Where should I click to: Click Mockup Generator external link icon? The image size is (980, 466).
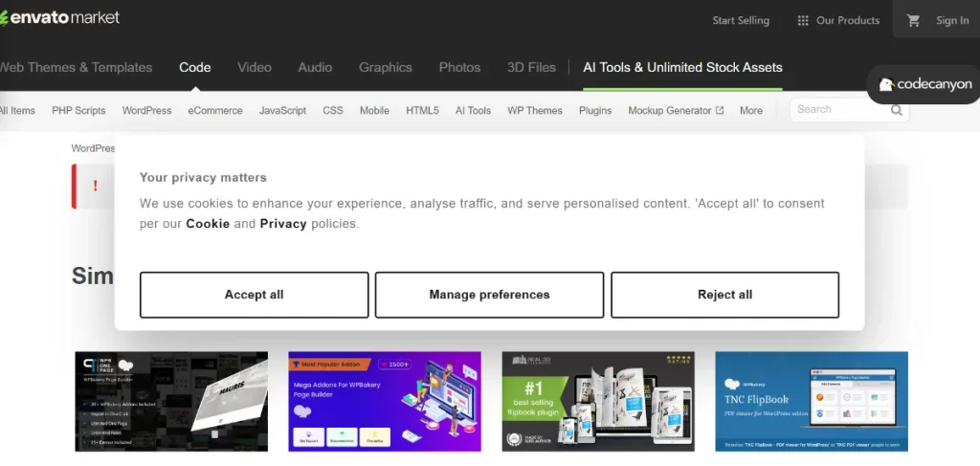click(x=720, y=110)
